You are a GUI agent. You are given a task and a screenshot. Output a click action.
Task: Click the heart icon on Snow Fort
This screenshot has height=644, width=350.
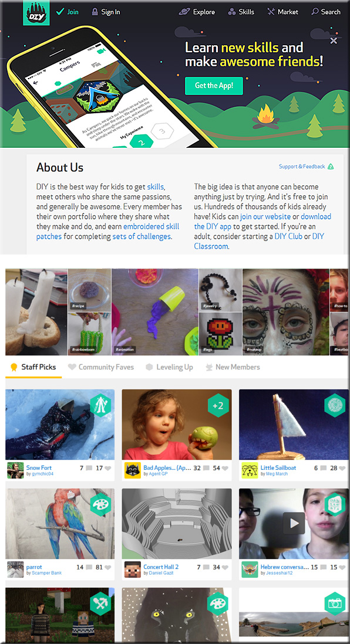pyautogui.click(x=107, y=468)
